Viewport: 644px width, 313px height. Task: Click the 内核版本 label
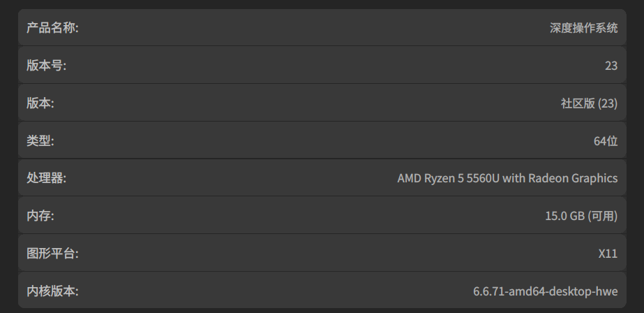click(52, 291)
